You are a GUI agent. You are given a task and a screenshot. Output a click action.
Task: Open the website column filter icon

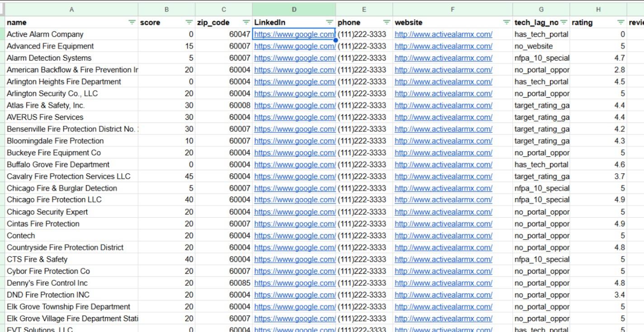click(x=506, y=22)
